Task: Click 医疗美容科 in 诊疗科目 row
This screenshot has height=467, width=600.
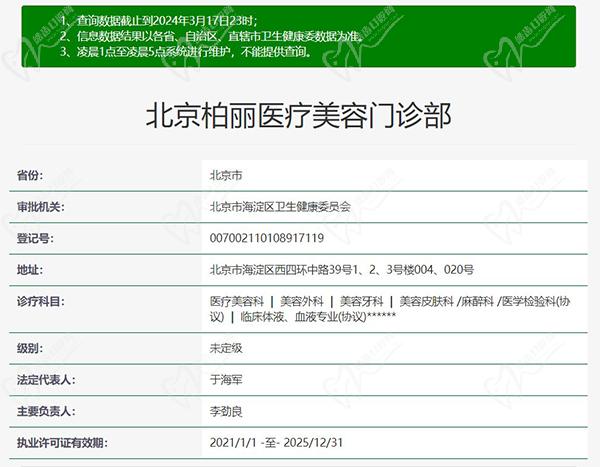Action: [x=237, y=301]
